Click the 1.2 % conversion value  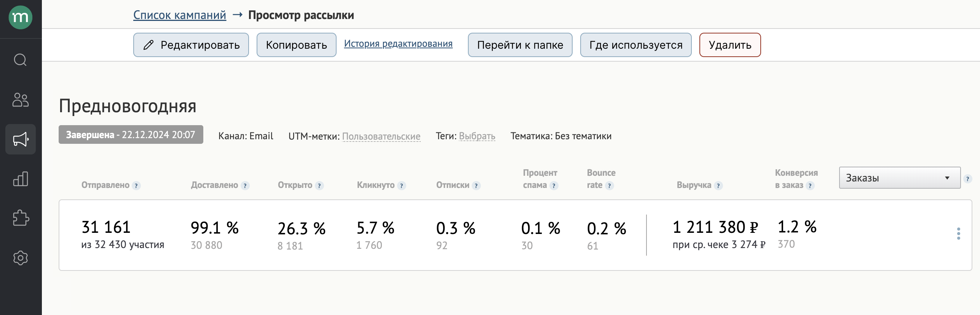[x=797, y=227]
